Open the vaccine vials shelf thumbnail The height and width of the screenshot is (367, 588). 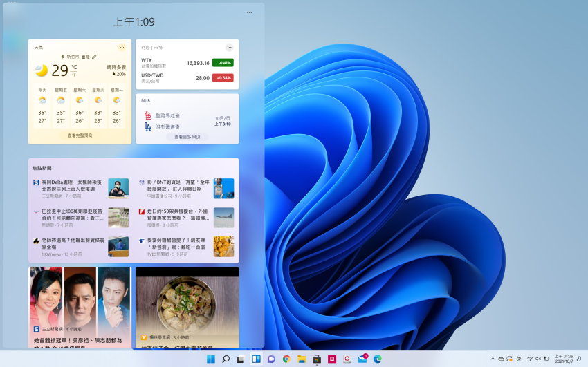[x=118, y=218]
